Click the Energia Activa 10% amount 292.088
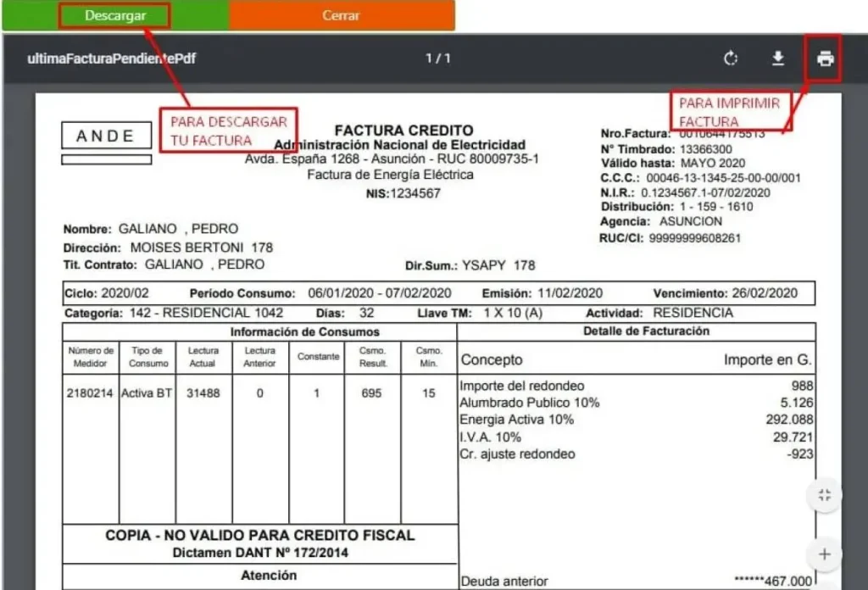This screenshot has width=868, height=590. (x=789, y=420)
